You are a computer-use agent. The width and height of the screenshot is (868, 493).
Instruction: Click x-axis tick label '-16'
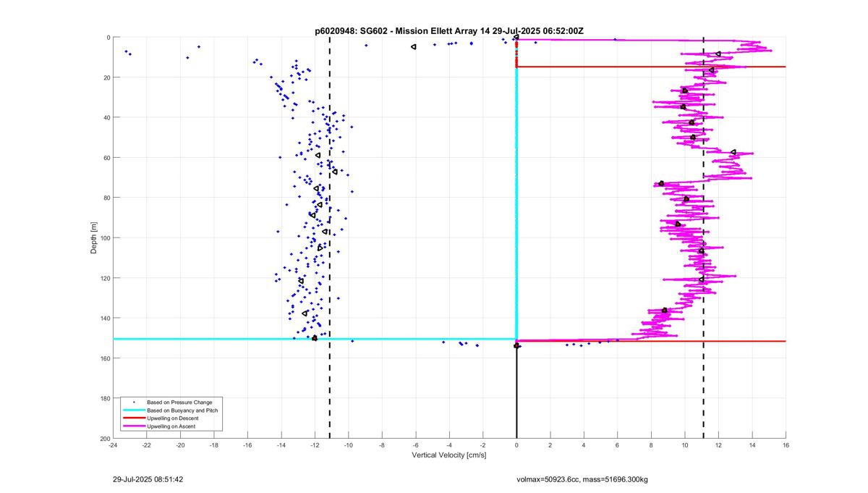tap(247, 445)
